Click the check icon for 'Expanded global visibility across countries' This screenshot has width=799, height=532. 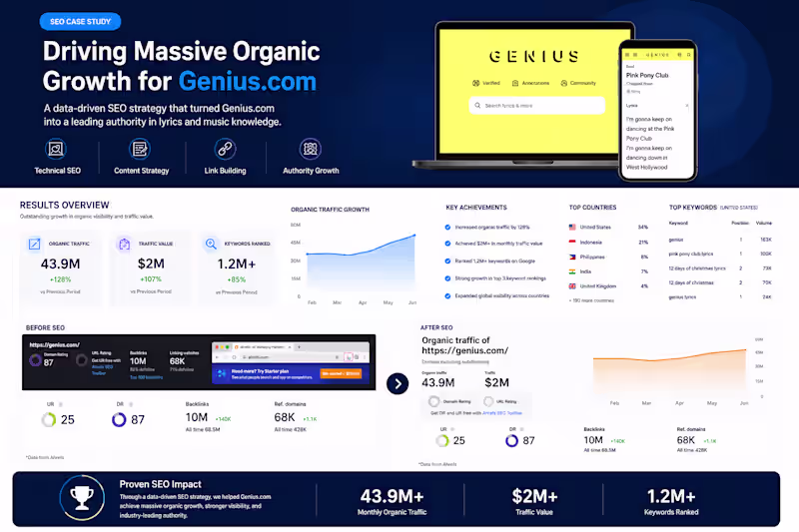pos(447,295)
